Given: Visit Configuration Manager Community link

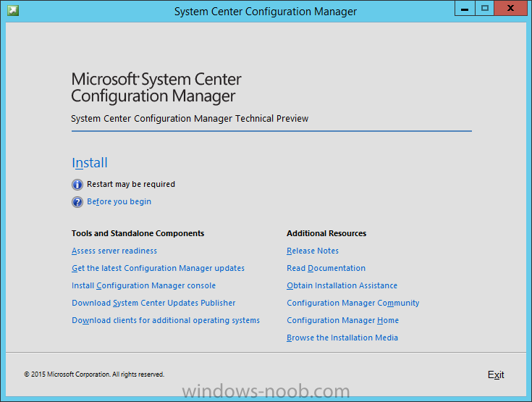Looking at the screenshot, I should [x=353, y=303].
